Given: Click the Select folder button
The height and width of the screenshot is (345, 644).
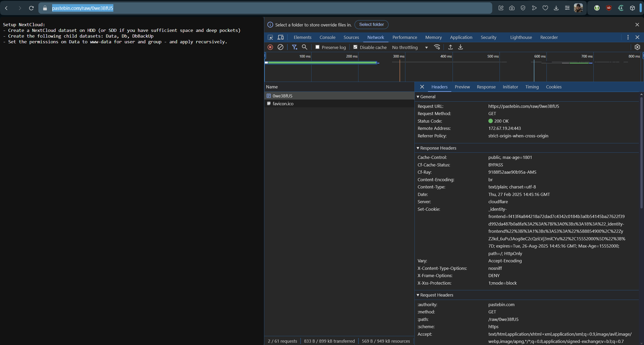Looking at the screenshot, I should 371,25.
